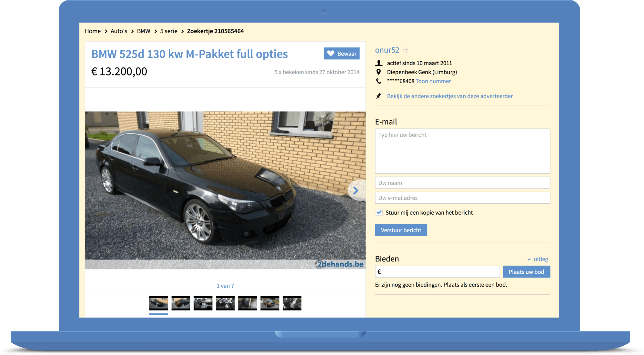The width and height of the screenshot is (644, 355).
Task: Open the Auto's breadcrumb
Action: pyautogui.click(x=119, y=31)
